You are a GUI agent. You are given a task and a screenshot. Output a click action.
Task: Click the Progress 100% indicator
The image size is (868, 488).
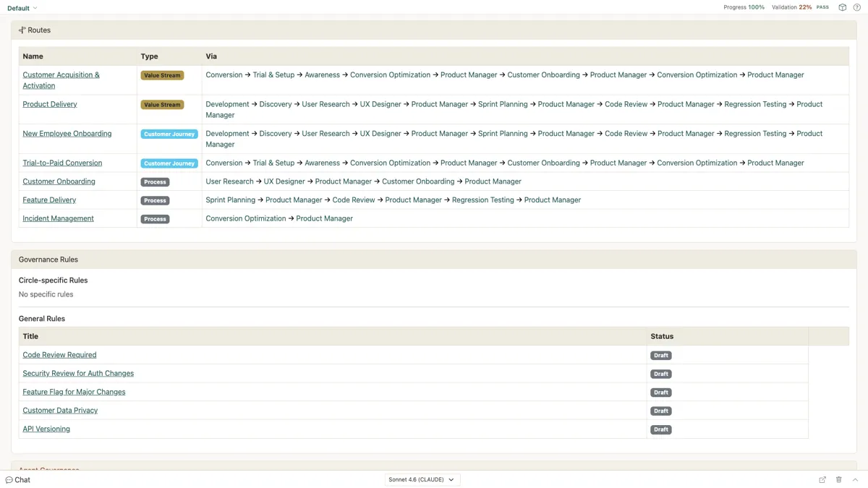pos(744,7)
